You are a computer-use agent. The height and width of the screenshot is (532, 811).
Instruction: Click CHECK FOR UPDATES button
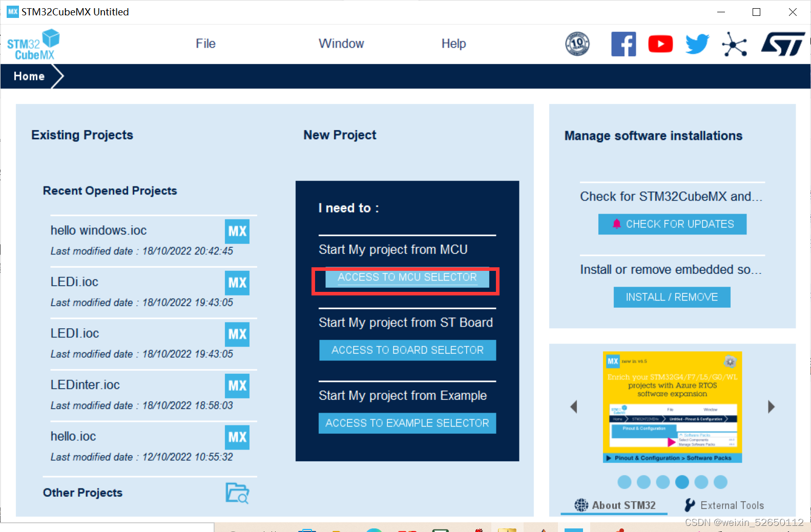click(x=672, y=224)
